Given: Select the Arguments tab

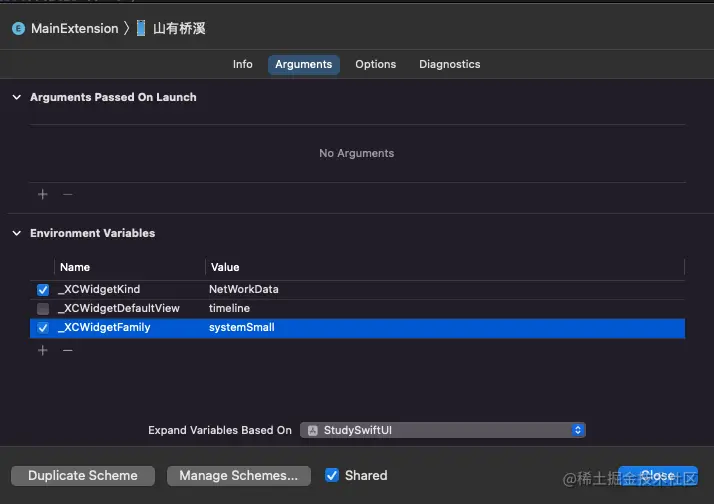Looking at the screenshot, I should point(303,64).
